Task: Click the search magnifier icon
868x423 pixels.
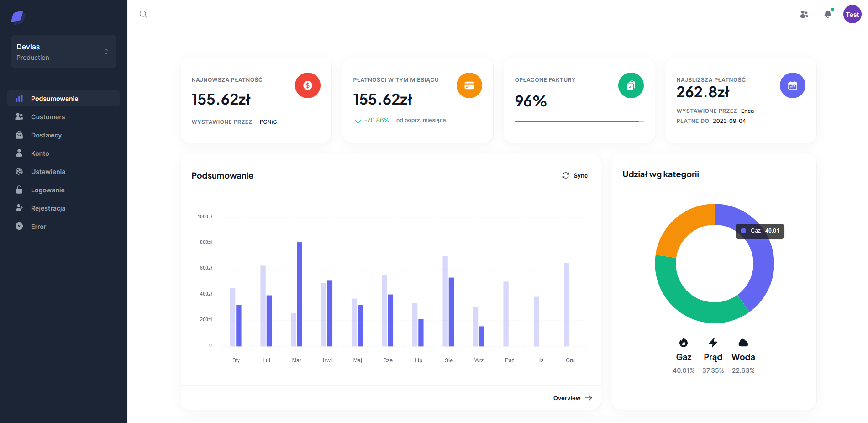Action: tap(143, 14)
